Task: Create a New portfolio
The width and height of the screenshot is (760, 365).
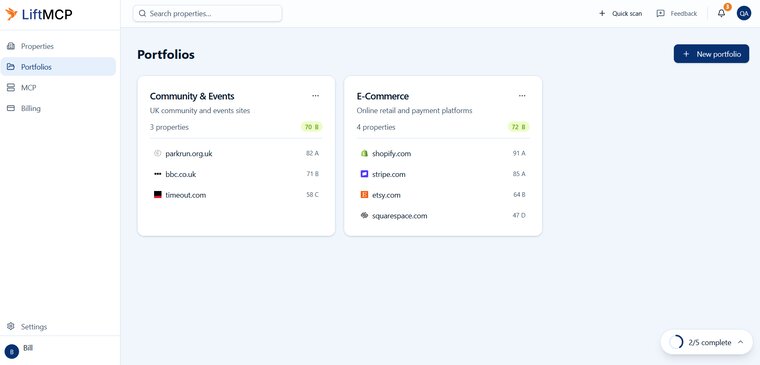Action: pos(711,54)
